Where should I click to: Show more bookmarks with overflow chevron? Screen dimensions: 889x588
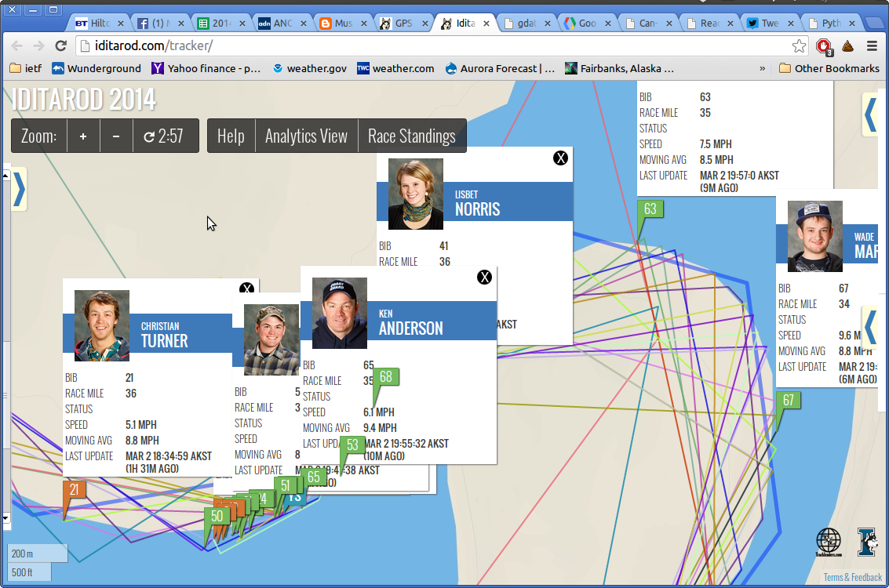762,68
